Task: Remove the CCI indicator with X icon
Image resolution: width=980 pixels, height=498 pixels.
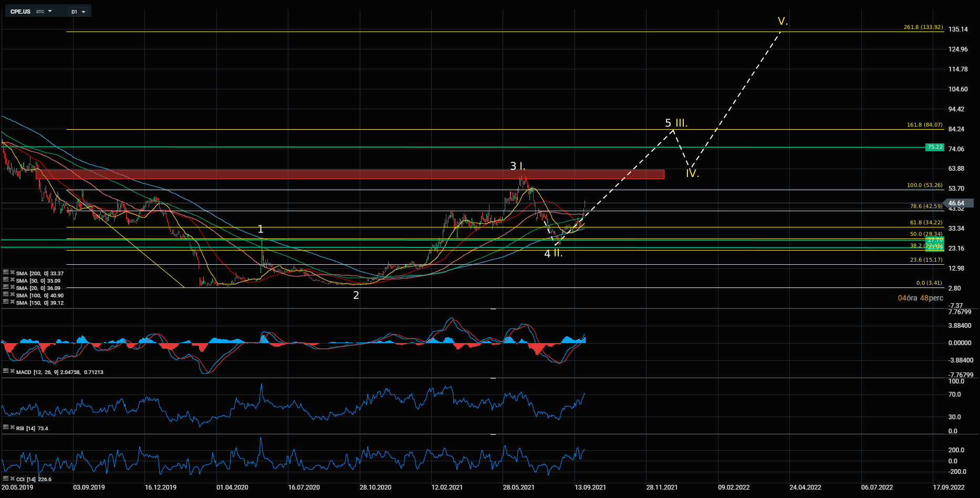Action: click(12, 478)
